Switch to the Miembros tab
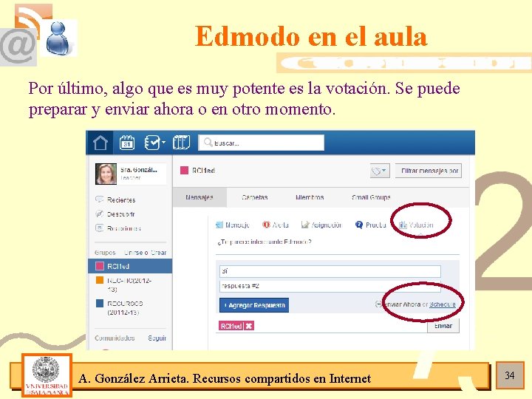The image size is (532, 399). coord(310,197)
